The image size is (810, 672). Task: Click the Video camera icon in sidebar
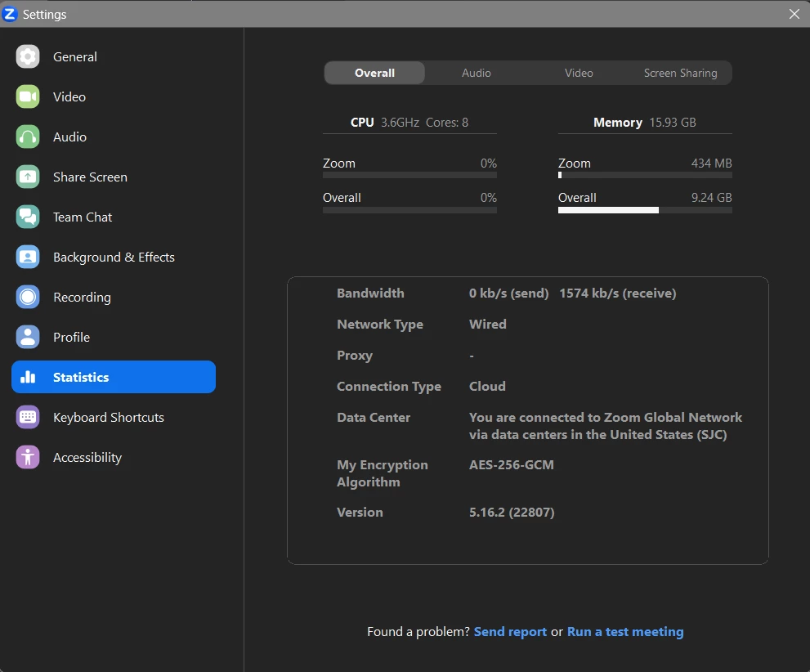pyautogui.click(x=27, y=96)
